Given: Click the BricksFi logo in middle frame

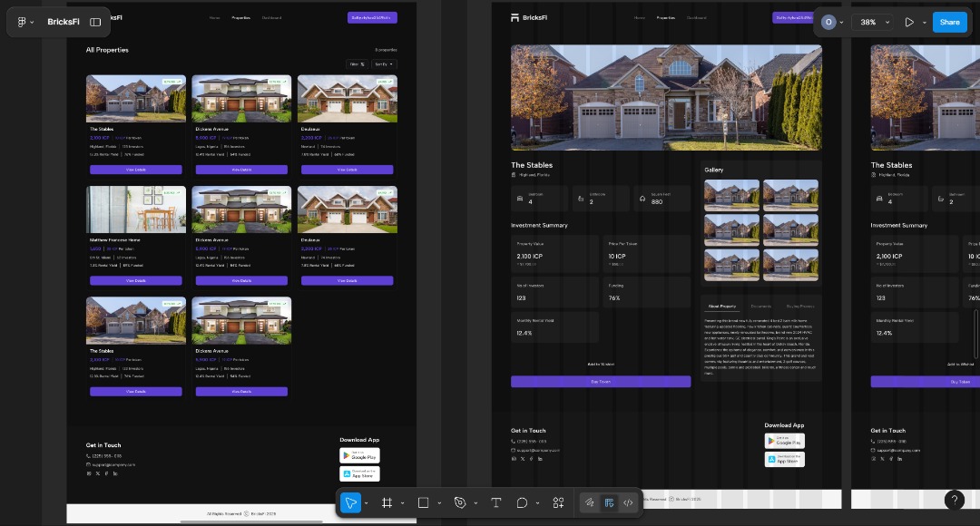Looking at the screenshot, I should point(529,17).
